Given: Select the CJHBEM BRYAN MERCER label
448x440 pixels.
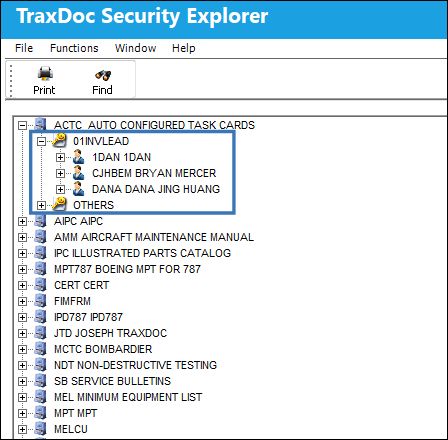Looking at the screenshot, I should pos(154,173).
